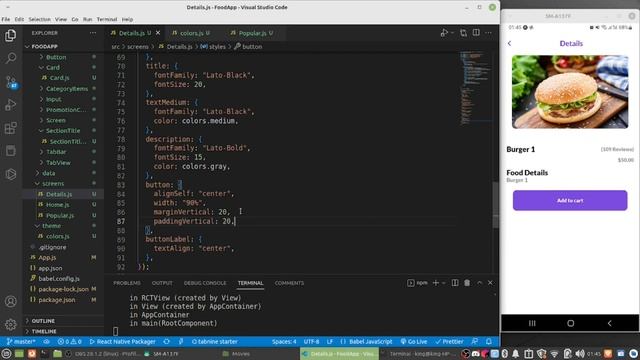Click Spaces: 4 indentation setting

click(284, 342)
